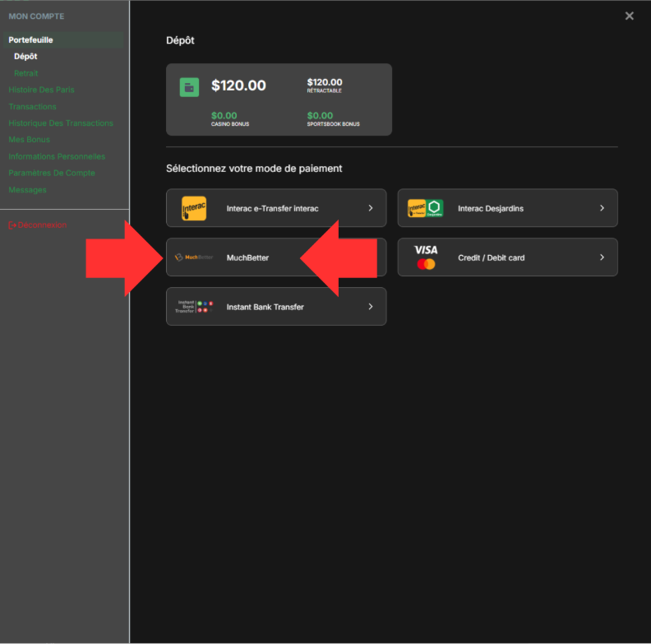651x644 pixels.
Task: Go to Transactions section
Action: pos(32,106)
